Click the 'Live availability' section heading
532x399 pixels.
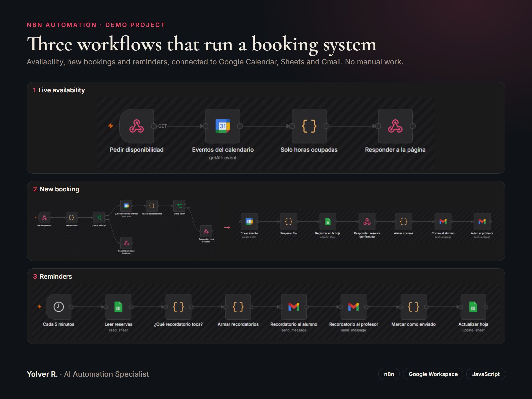[62, 90]
